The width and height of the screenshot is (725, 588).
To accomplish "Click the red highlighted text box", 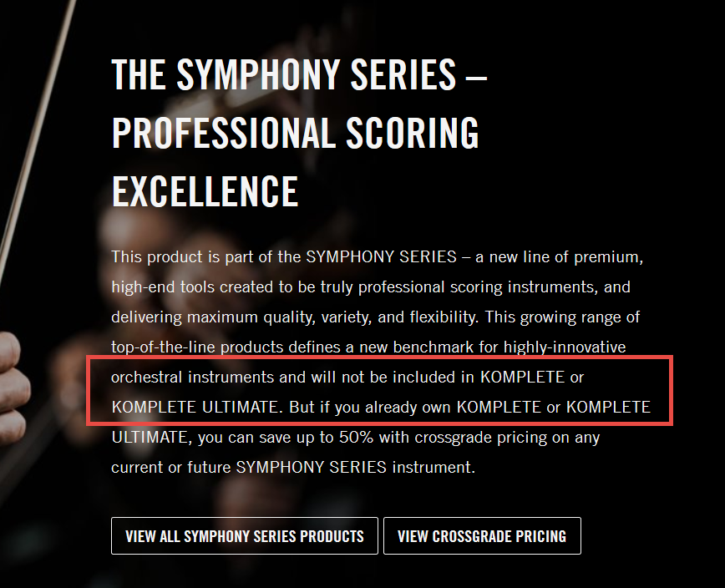I will pyautogui.click(x=379, y=391).
